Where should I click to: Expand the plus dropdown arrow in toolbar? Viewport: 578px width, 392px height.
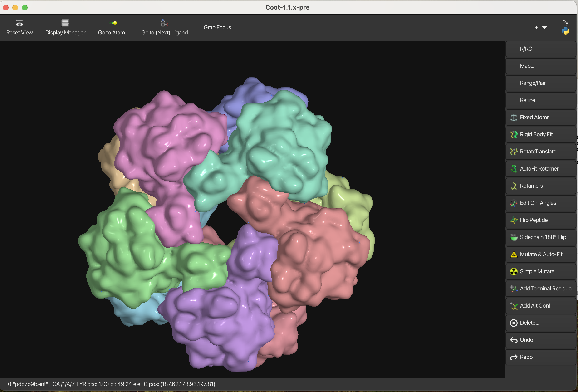coord(544,28)
